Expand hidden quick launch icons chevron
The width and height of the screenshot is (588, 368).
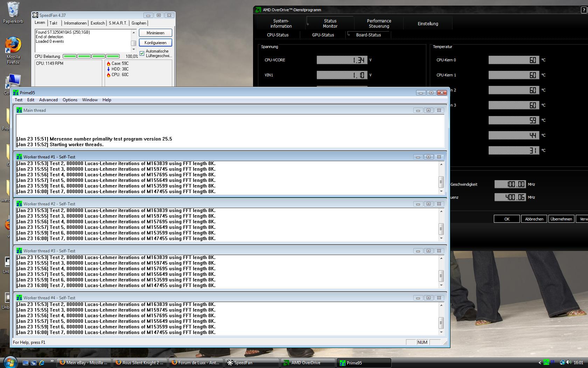tap(52, 361)
